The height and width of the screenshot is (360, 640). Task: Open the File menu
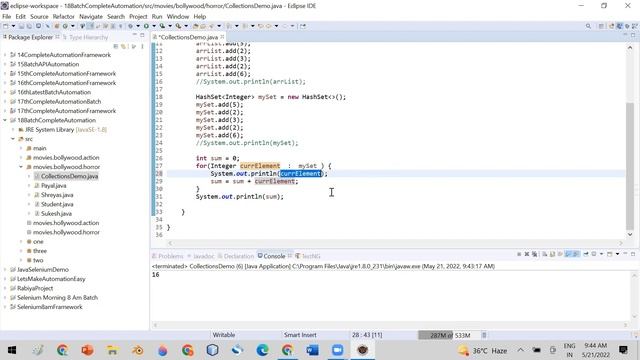pyautogui.click(x=7, y=16)
